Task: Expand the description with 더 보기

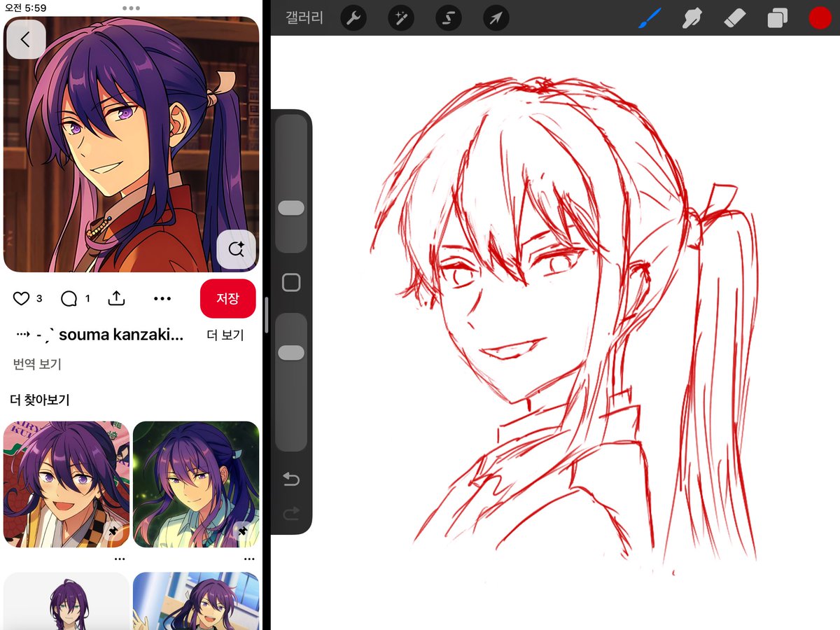Action: (225, 335)
